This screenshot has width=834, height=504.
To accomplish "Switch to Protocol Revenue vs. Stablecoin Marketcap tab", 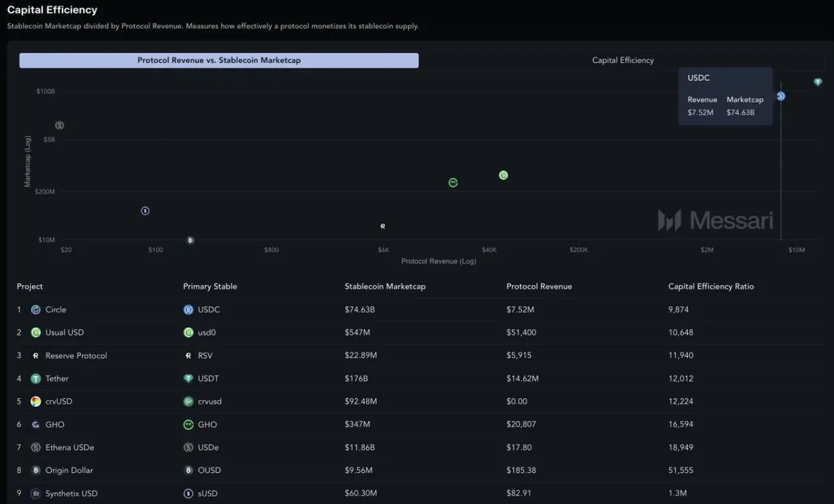I will pyautogui.click(x=219, y=61).
